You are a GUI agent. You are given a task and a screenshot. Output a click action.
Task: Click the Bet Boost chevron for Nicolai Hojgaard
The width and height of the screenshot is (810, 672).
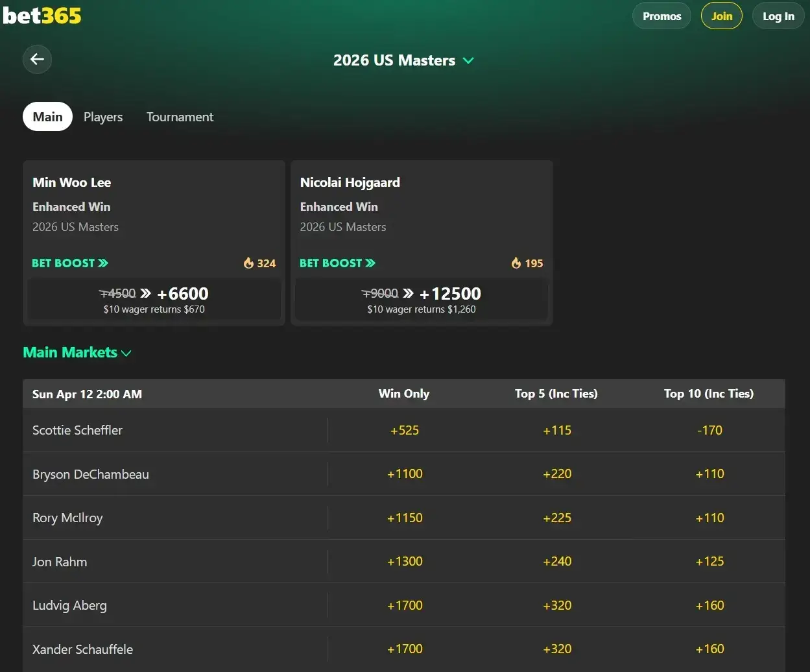click(371, 263)
